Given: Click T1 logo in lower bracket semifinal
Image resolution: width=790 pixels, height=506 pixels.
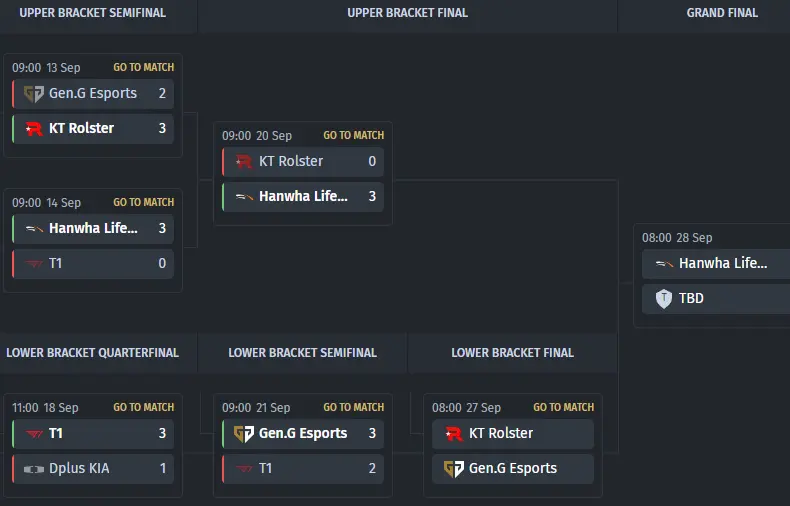Looking at the screenshot, I should pyautogui.click(x=244, y=469).
